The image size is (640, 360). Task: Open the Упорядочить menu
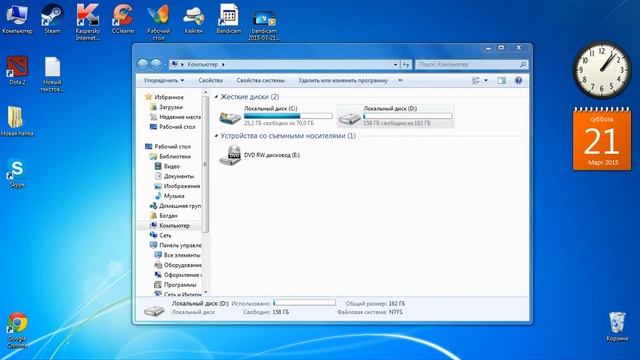164,80
